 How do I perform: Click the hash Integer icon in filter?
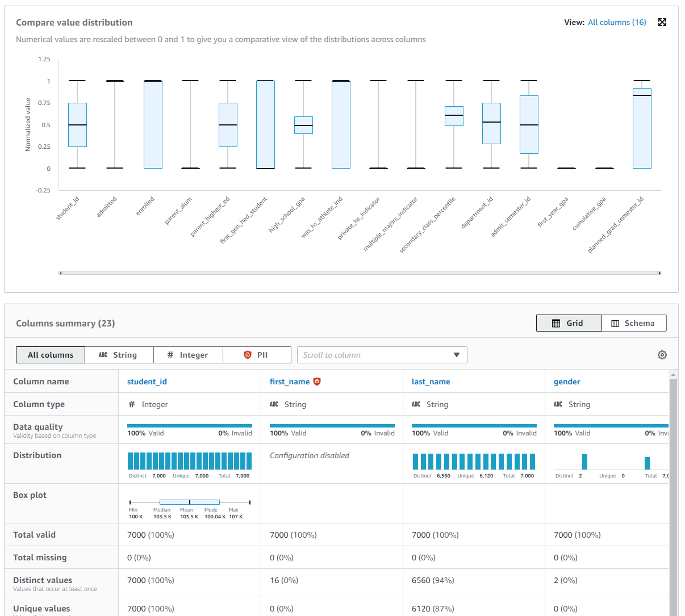(170, 355)
